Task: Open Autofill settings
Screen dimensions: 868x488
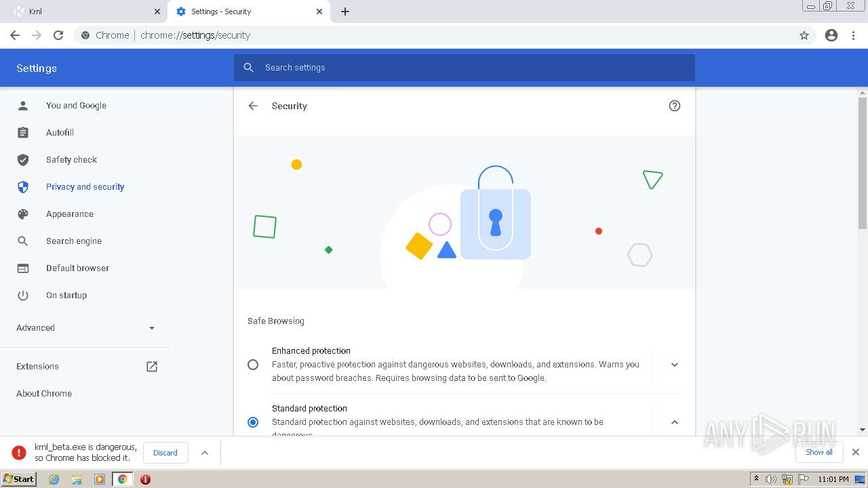Action: pyautogui.click(x=60, y=133)
